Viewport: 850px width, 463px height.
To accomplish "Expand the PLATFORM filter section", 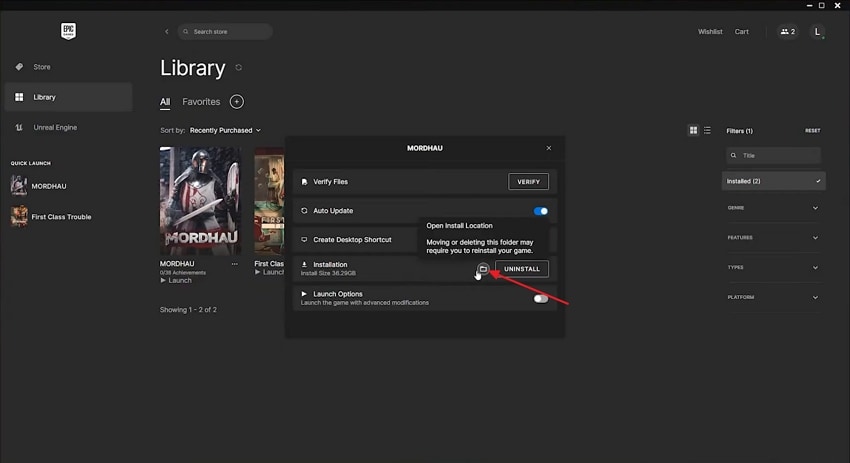I will point(774,297).
